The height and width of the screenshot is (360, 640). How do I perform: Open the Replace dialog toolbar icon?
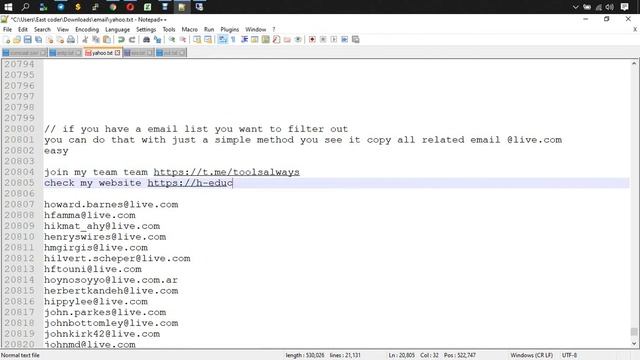[157, 40]
